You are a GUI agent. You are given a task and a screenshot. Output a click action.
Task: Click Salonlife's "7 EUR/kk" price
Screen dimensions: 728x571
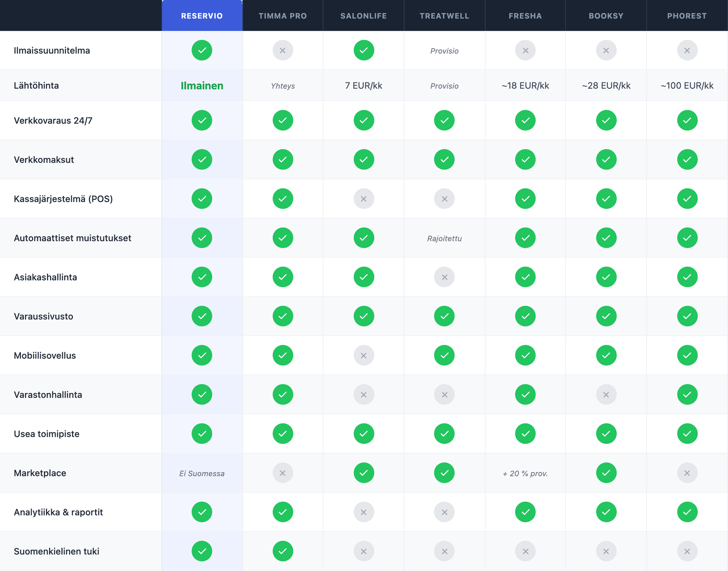(364, 86)
